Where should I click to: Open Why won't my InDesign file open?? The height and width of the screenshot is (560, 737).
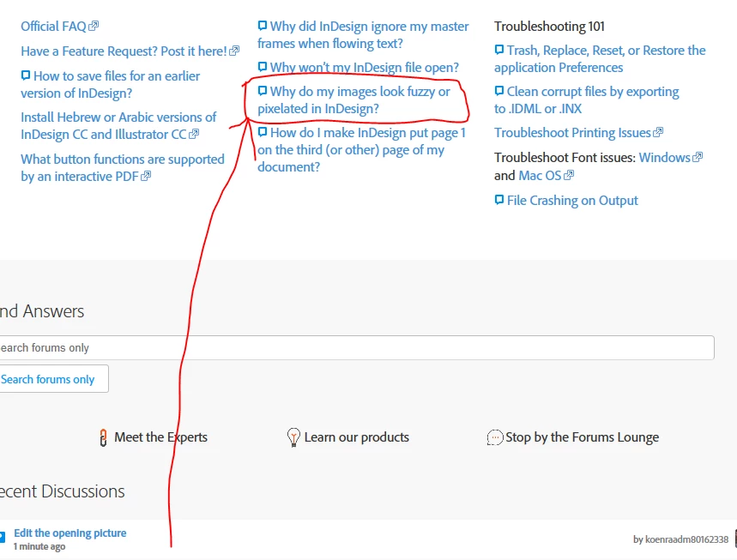point(365,68)
